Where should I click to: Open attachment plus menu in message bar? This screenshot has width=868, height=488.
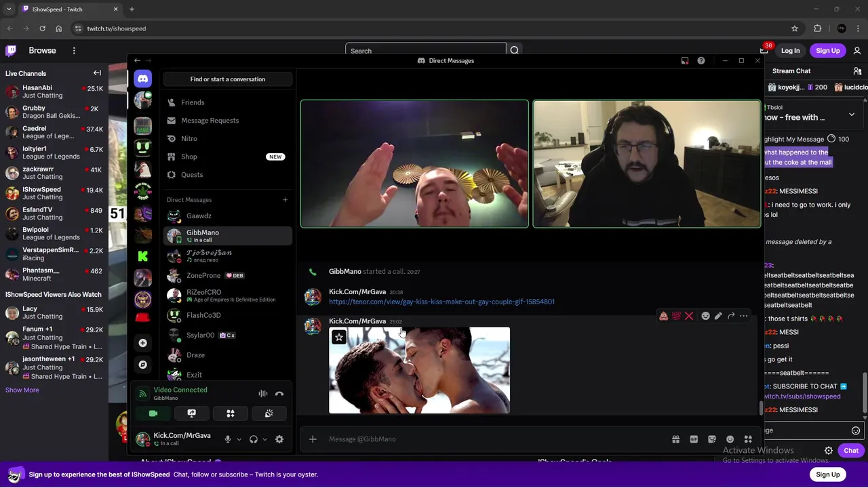pyautogui.click(x=313, y=439)
